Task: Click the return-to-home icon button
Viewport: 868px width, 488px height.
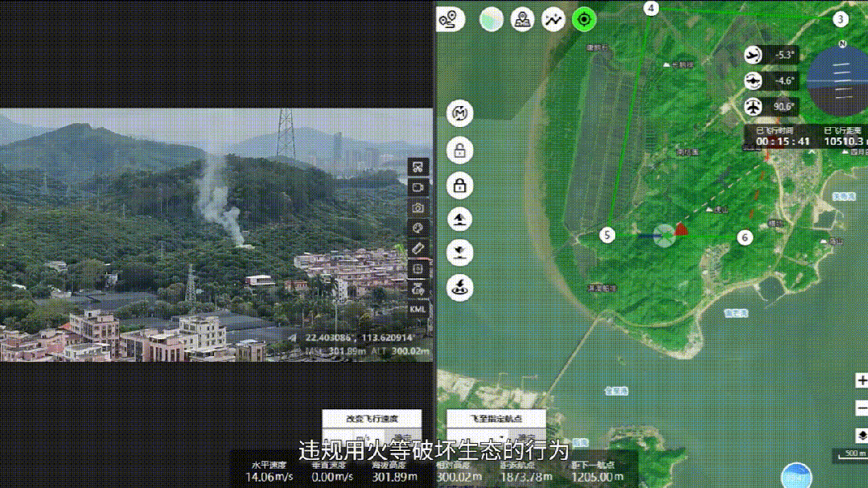Action: (459, 286)
